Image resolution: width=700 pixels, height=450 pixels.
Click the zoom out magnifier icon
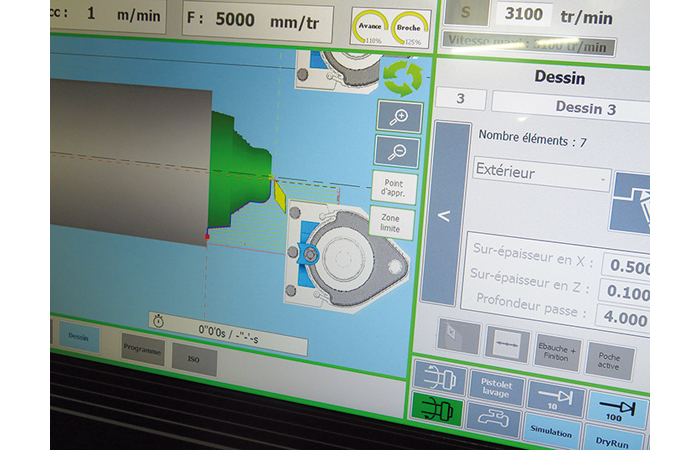tap(397, 150)
